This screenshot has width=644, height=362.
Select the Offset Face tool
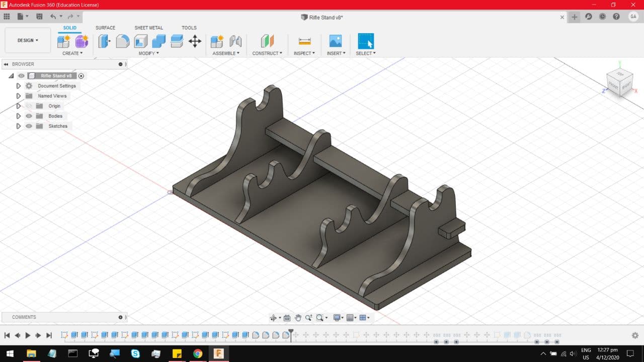[177, 41]
